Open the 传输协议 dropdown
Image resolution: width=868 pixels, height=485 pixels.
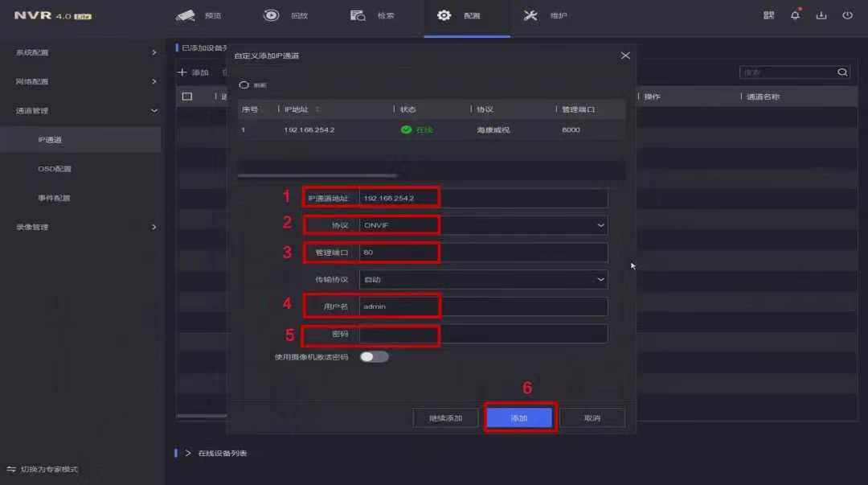tap(483, 279)
